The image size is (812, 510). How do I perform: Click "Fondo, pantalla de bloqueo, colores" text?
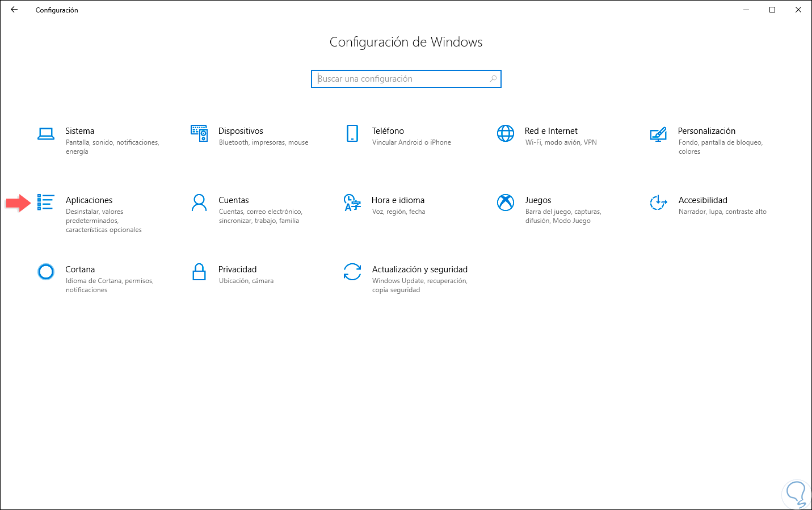(x=721, y=147)
